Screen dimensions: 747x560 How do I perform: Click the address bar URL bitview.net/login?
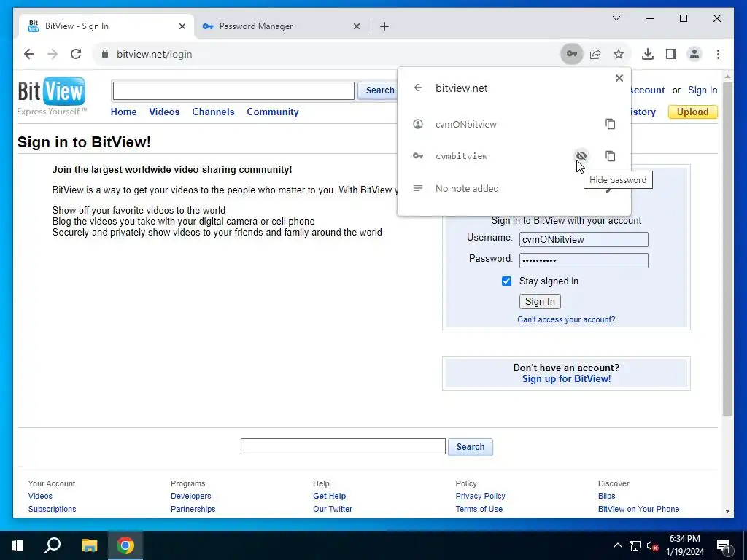(x=155, y=54)
